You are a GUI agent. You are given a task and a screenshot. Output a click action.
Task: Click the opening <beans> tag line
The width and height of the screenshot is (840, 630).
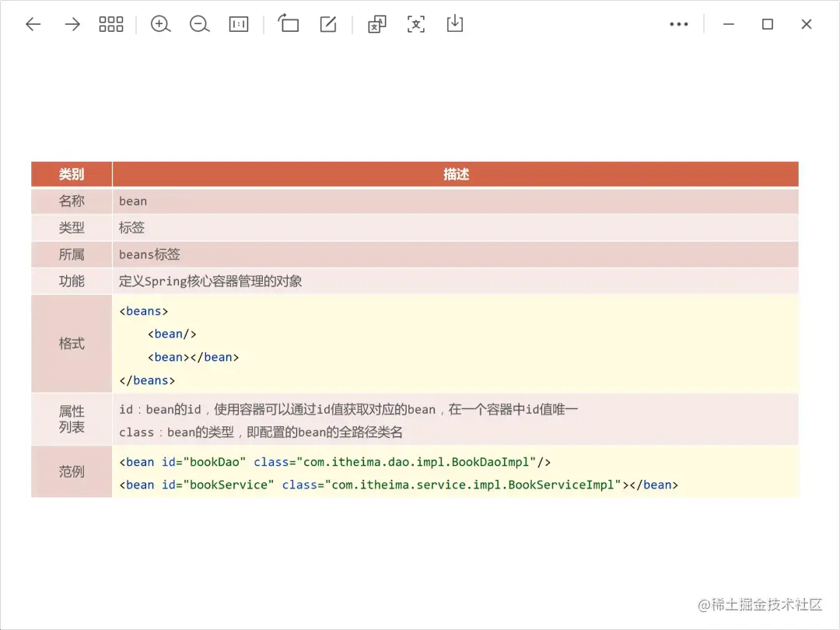coord(144,311)
